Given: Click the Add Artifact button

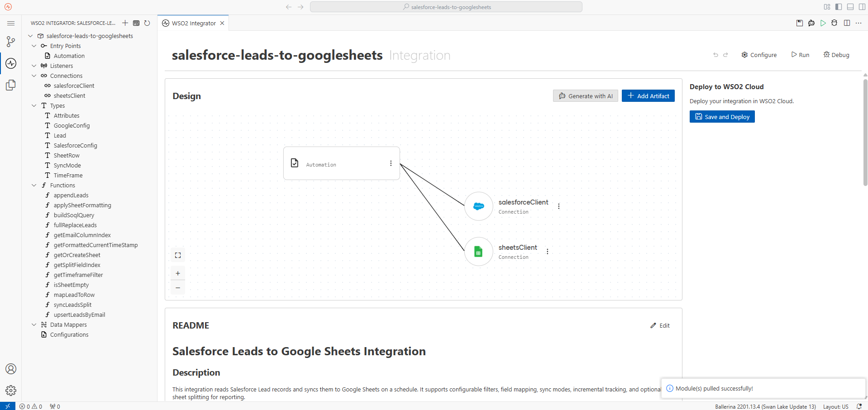Looking at the screenshot, I should coord(648,96).
